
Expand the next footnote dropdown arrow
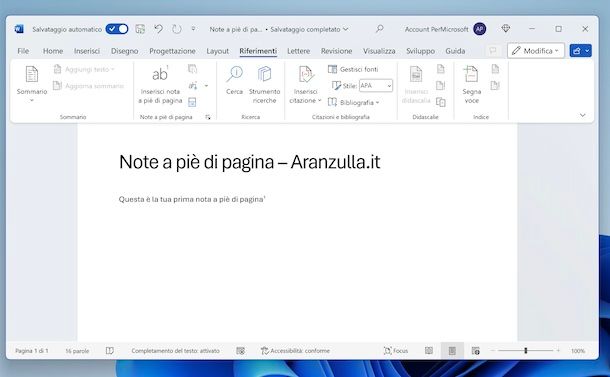tap(207, 86)
